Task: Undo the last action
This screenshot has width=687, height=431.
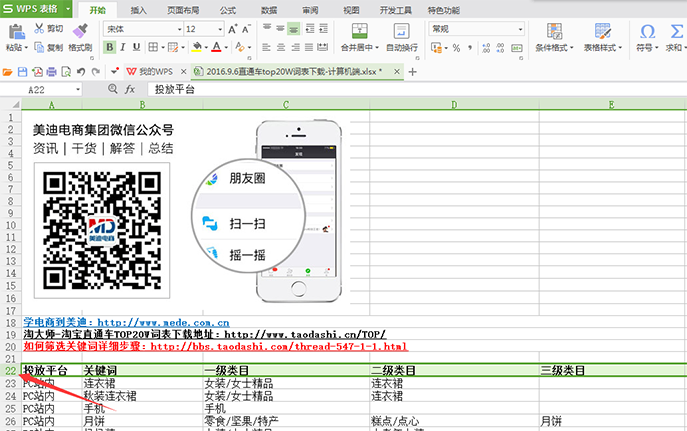Action: pyautogui.click(x=81, y=72)
